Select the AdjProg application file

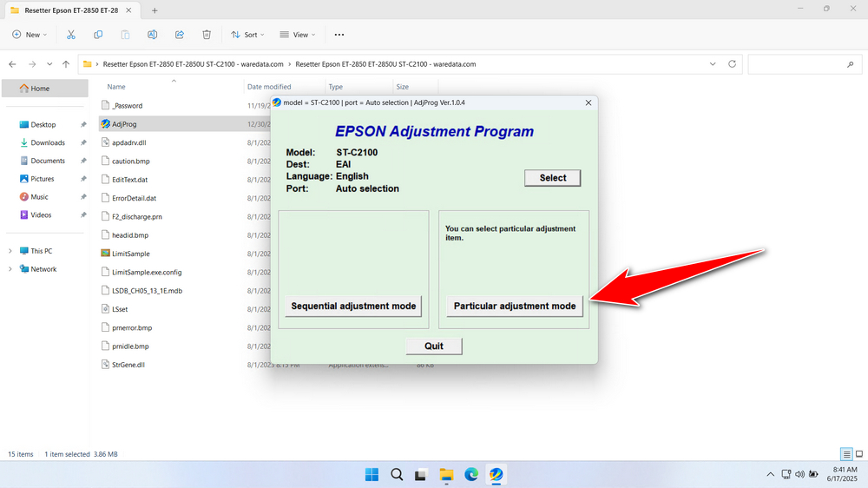click(124, 124)
